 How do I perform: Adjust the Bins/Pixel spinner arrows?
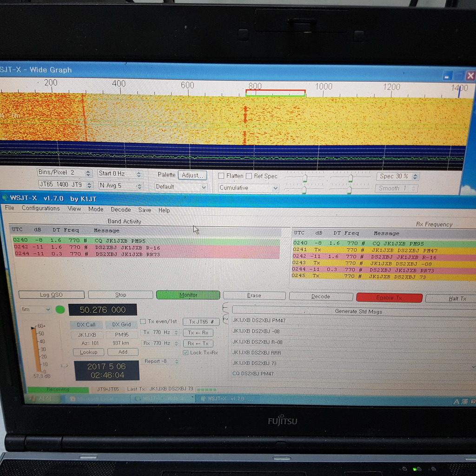point(88,173)
